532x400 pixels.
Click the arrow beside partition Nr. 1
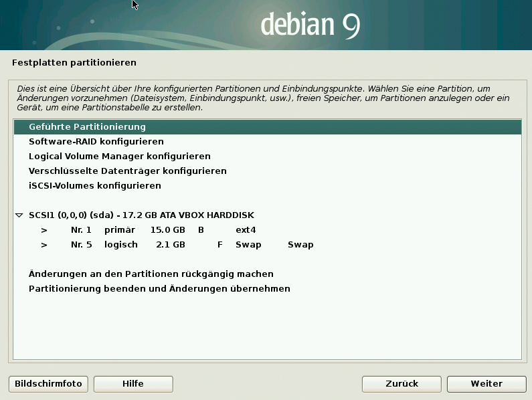pos(44,230)
